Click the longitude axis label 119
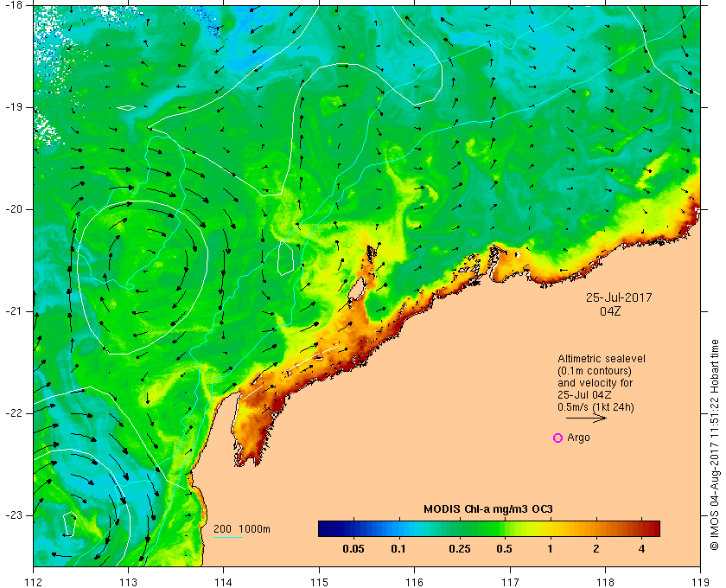726x588 pixels. click(700, 582)
